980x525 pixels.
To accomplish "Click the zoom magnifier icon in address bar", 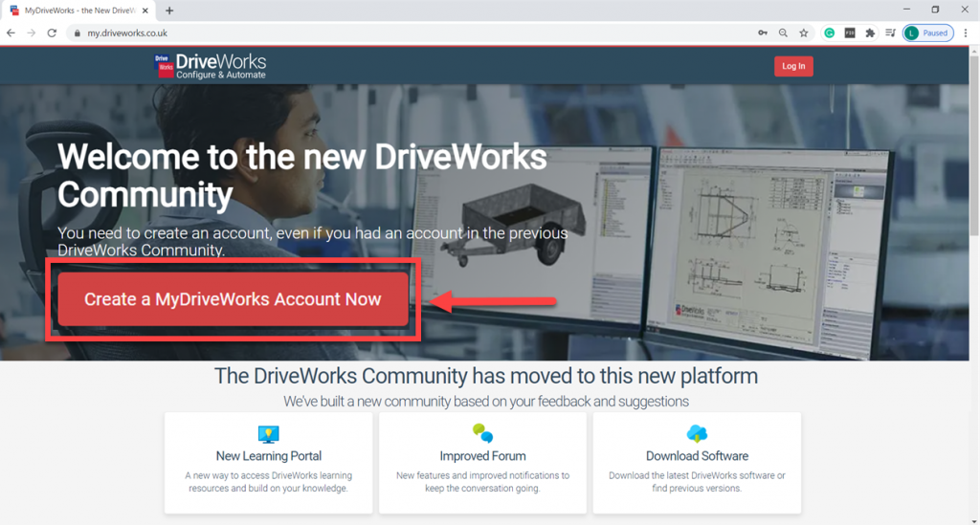I will [783, 33].
